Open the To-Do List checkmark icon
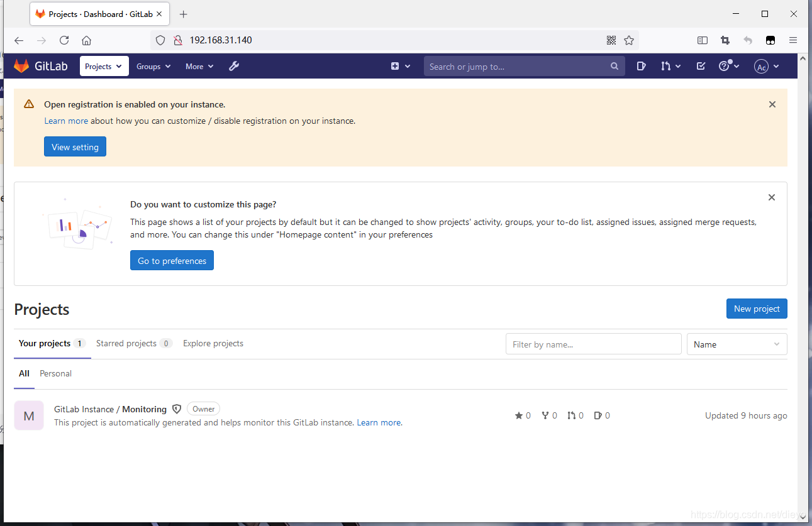 click(x=701, y=66)
